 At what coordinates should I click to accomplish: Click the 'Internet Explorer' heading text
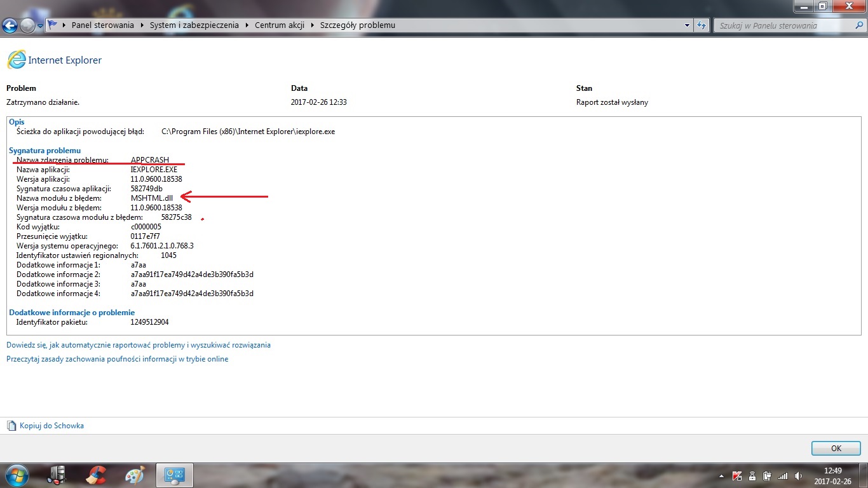[65, 60]
